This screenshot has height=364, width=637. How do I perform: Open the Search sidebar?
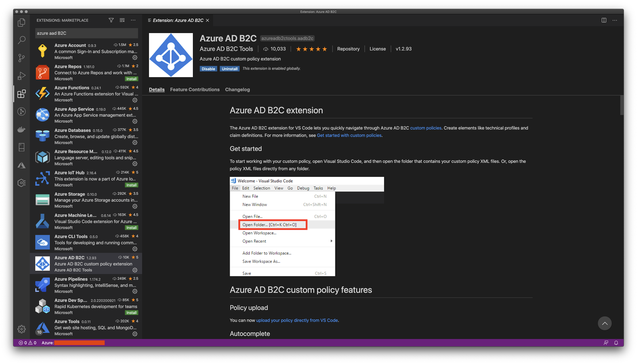pos(21,40)
